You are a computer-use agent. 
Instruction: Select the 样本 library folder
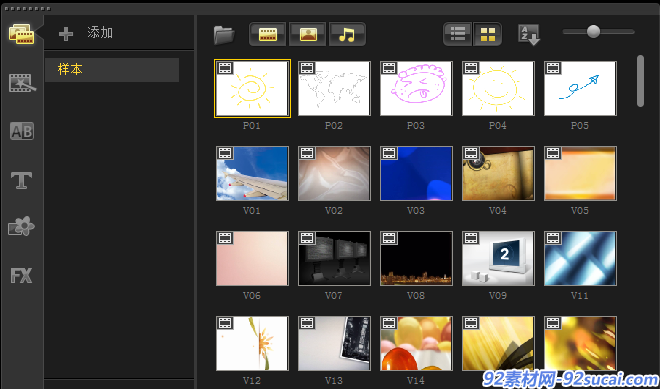pos(112,70)
